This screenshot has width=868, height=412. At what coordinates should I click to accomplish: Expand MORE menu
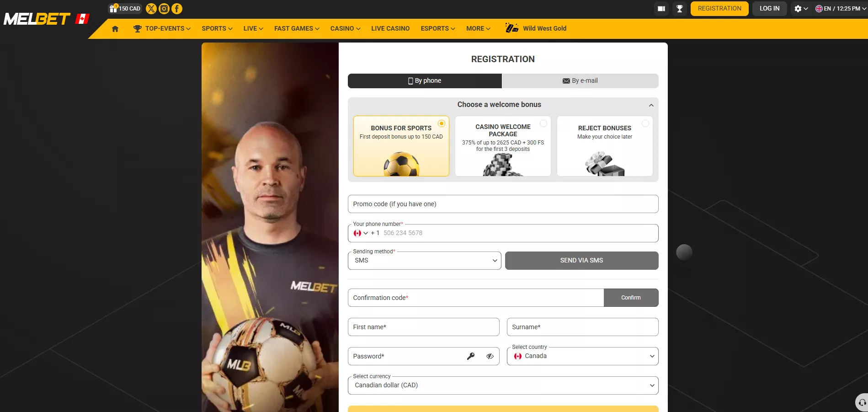pos(478,28)
